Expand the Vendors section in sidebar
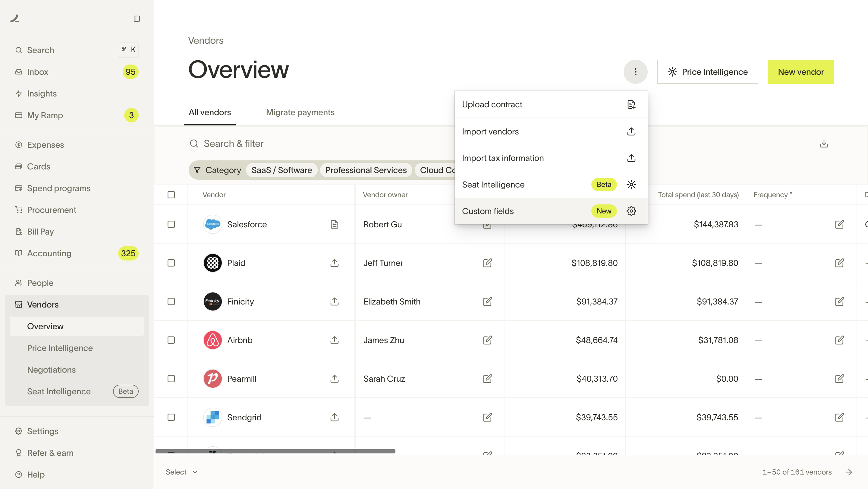The height and width of the screenshot is (489, 868). pyautogui.click(x=43, y=304)
